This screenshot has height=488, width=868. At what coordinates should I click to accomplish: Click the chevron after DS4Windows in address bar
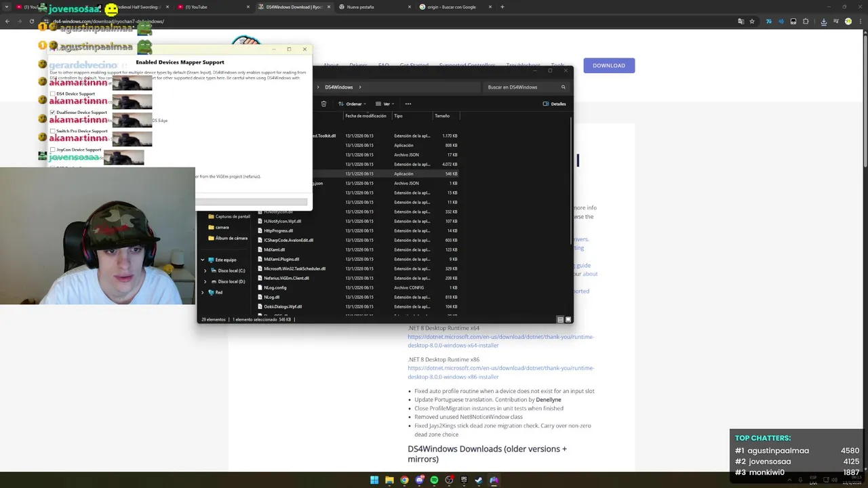point(360,87)
